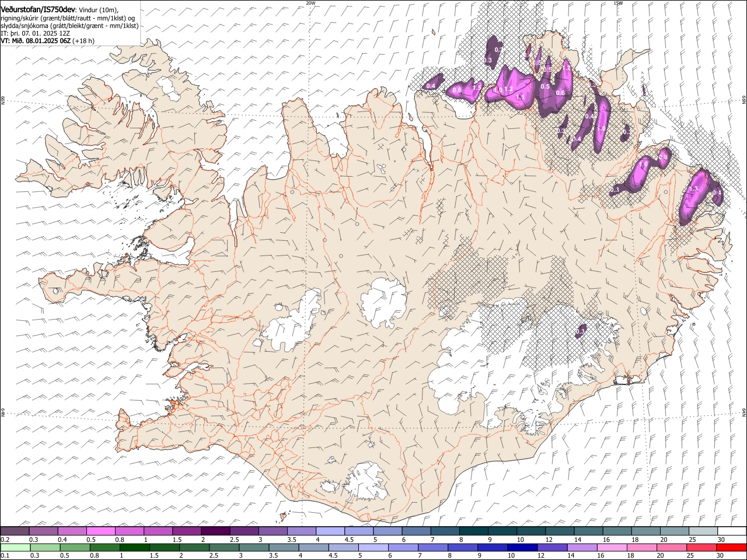Pick the light lavender 4 swatch, upper legend row
Viewport: 747px width, 560px height.
click(x=330, y=531)
